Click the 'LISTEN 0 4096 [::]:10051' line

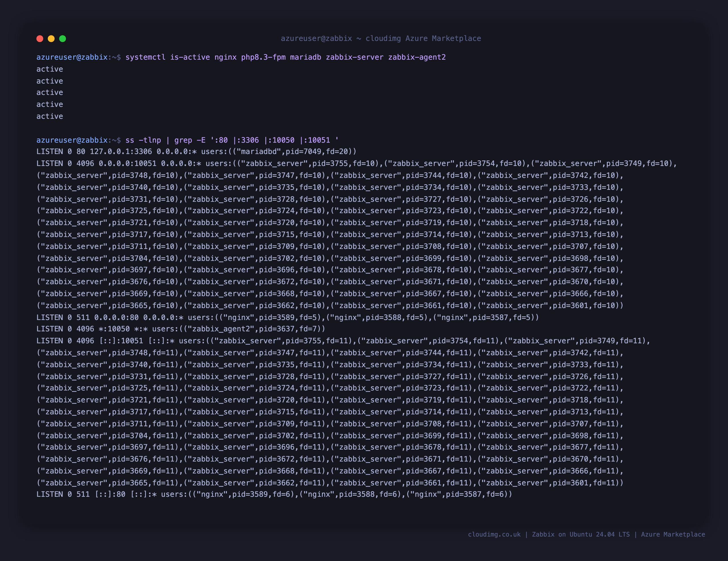coord(343,341)
